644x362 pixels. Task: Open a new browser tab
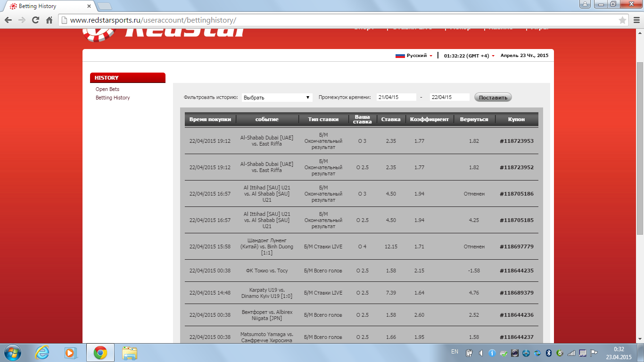(x=104, y=6)
